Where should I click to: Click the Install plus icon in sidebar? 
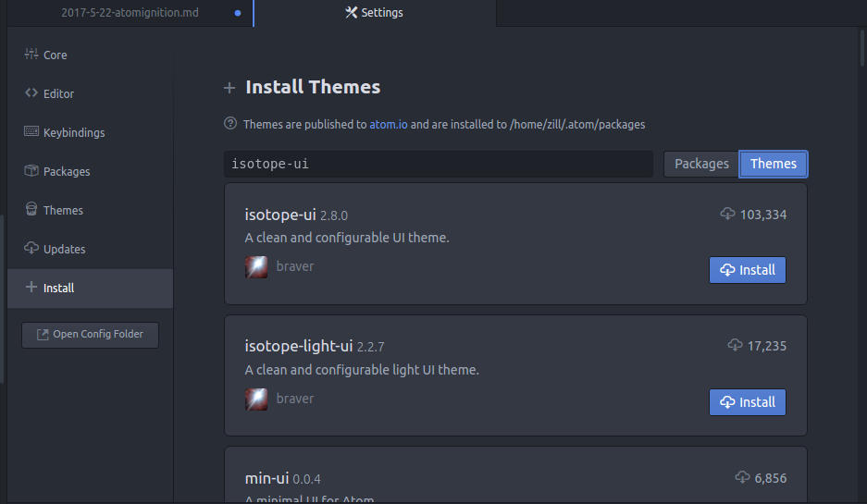coord(31,287)
